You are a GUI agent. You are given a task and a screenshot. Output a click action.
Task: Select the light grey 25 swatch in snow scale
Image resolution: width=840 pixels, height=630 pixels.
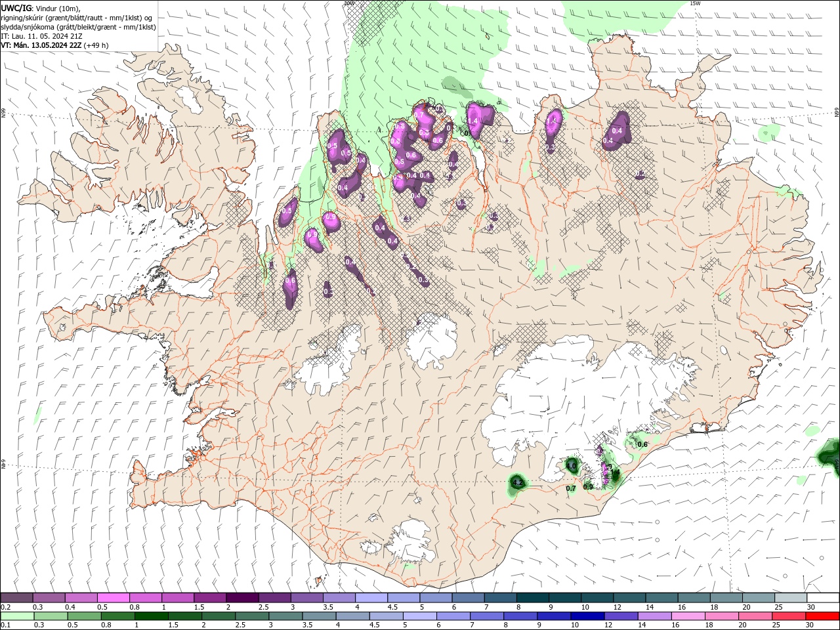(790, 598)
